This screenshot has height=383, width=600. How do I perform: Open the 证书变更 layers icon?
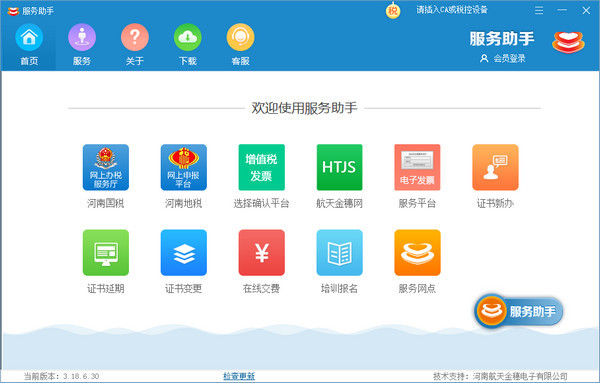coord(184,253)
